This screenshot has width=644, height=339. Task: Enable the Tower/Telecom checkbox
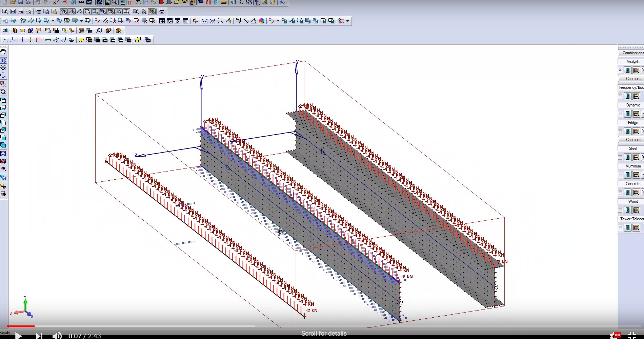[620, 228]
